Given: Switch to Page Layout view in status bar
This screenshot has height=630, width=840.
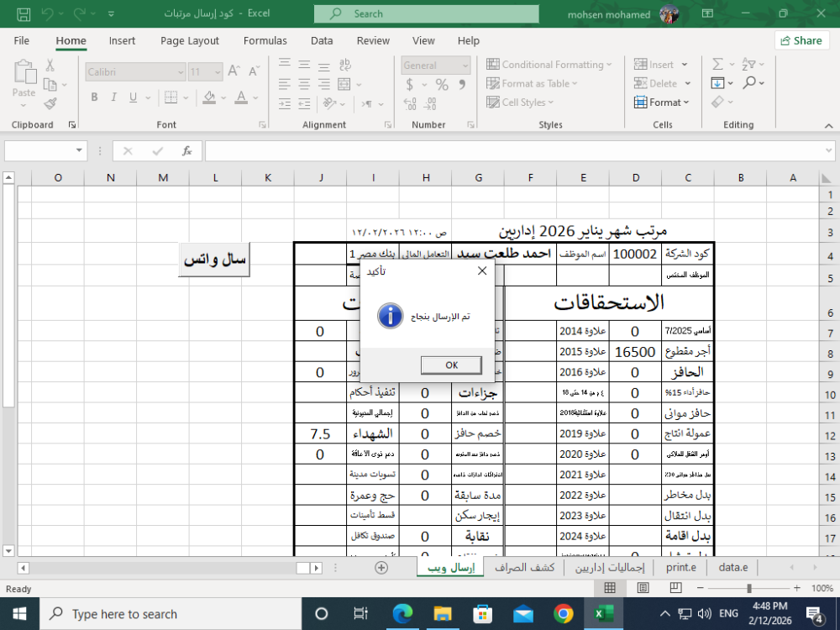Looking at the screenshot, I should (643, 589).
